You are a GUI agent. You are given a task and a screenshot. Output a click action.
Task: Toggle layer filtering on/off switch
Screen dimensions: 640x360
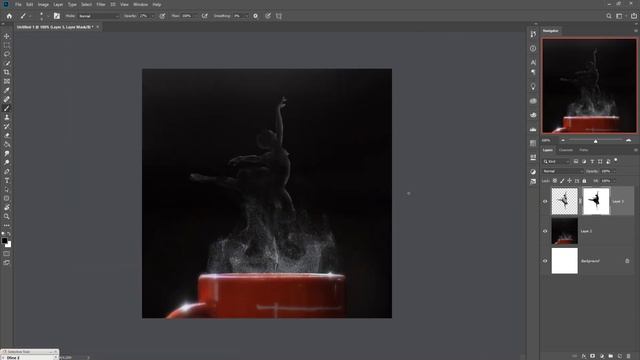(616, 160)
